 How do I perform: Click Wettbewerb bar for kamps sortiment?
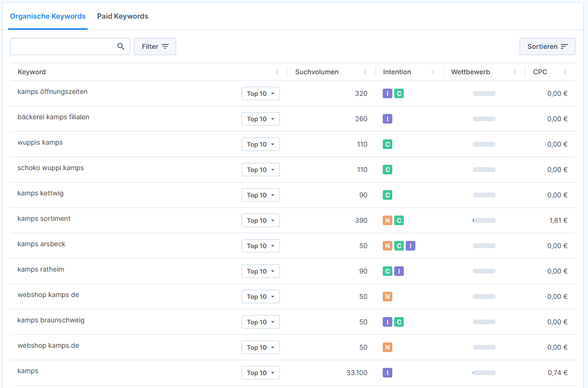pos(484,220)
